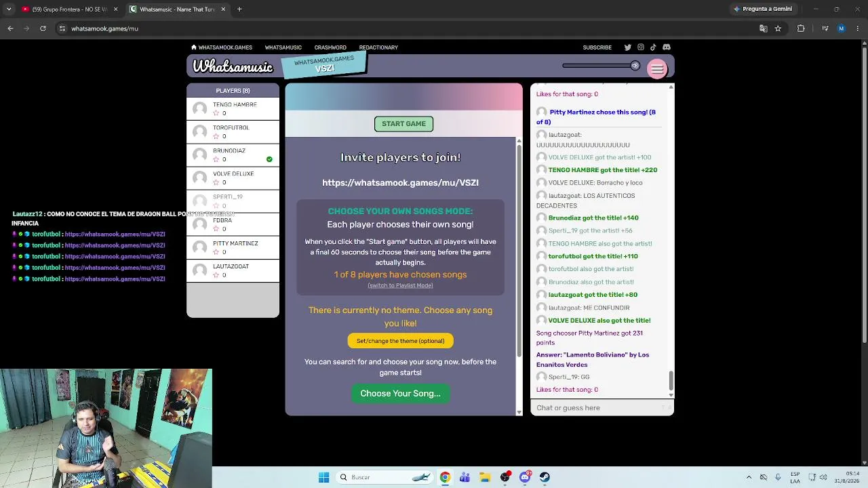
Task: Switch to the Grupo Frontera YouTube tab
Action: tap(70, 9)
